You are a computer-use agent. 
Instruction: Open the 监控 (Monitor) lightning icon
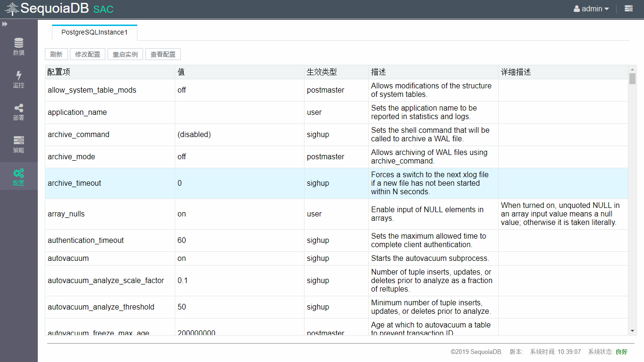click(18, 79)
